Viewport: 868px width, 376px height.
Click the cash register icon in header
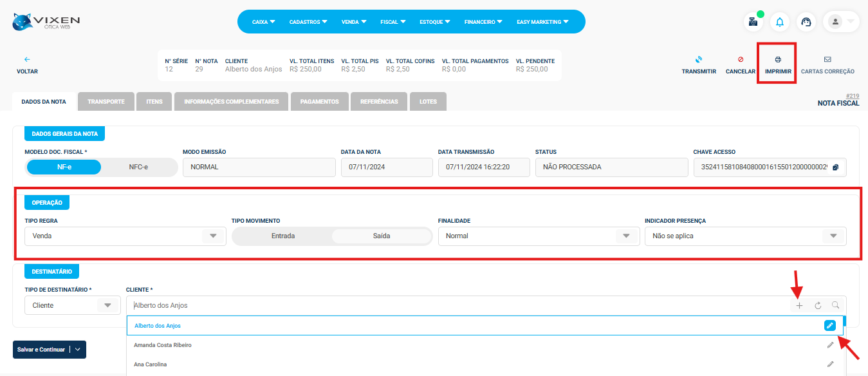[752, 22]
